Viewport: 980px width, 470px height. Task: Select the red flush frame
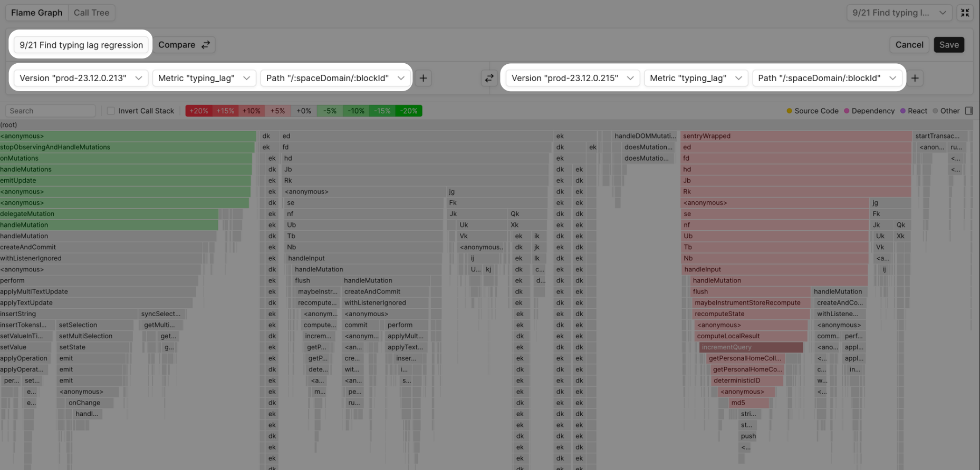coord(751,291)
